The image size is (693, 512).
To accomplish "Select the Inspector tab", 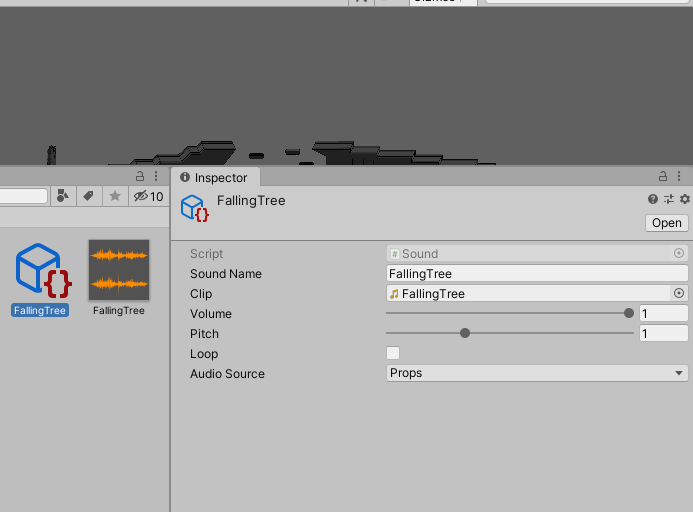I will [215, 177].
